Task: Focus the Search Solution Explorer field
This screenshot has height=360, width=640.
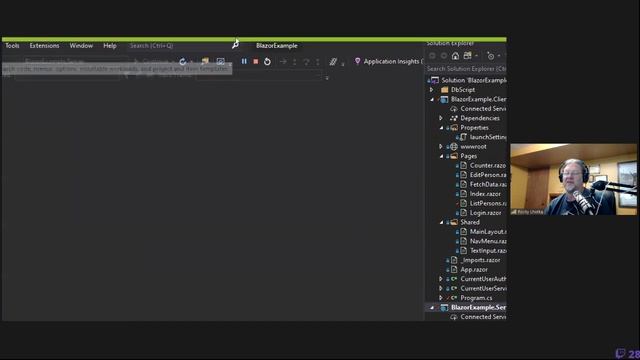Action: tap(466, 69)
